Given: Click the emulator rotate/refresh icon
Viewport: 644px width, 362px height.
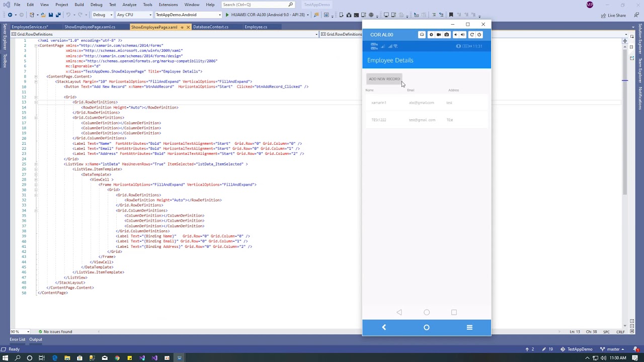Looking at the screenshot, I should pos(471,35).
